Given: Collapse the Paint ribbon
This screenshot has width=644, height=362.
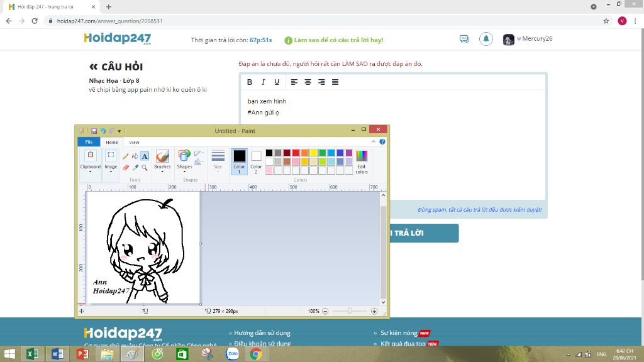Looking at the screenshot, I should pyautogui.click(x=374, y=141).
